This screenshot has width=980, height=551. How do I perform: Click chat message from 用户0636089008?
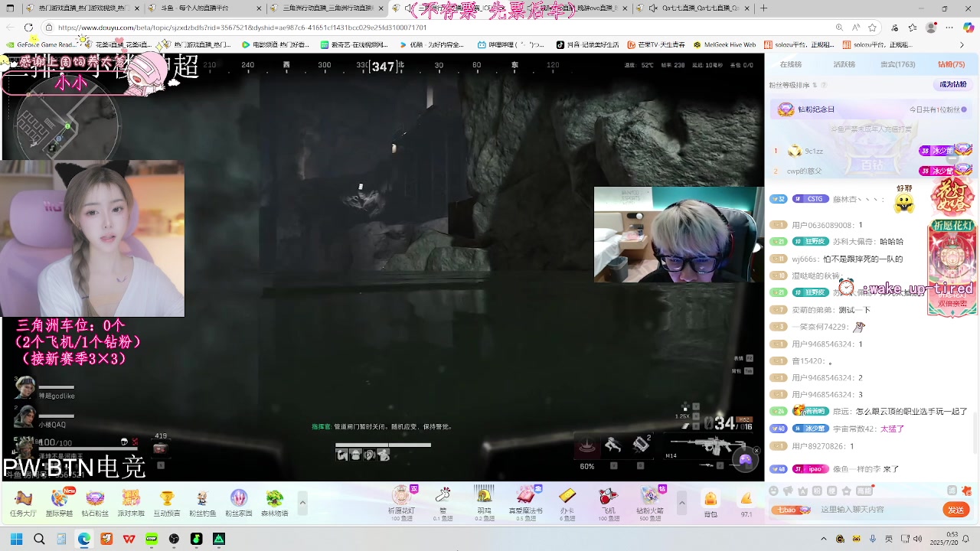point(817,225)
